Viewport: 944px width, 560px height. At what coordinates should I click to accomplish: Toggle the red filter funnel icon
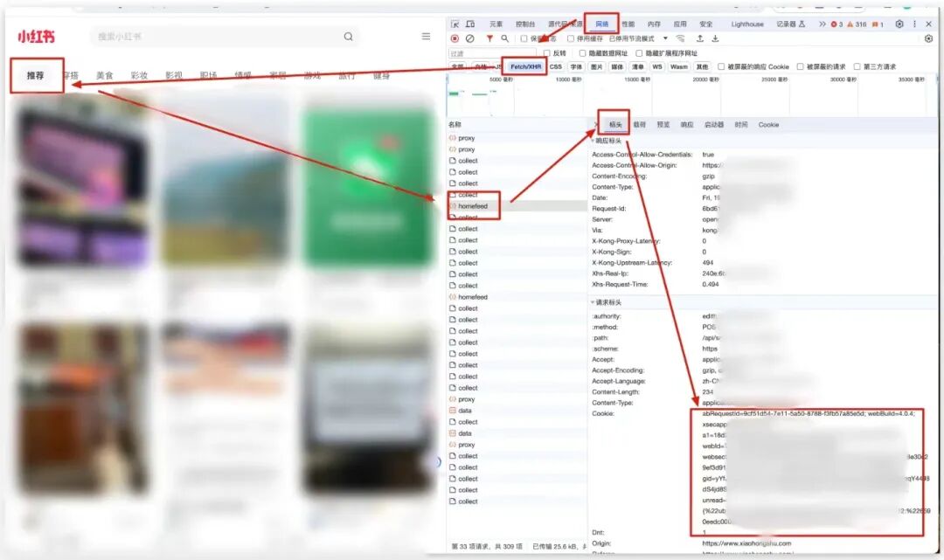(x=489, y=38)
